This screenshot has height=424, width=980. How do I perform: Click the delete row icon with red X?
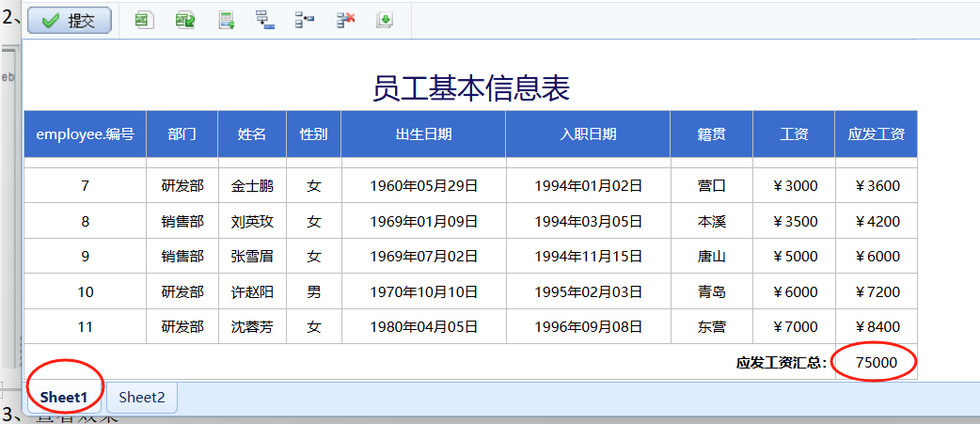[x=345, y=21]
